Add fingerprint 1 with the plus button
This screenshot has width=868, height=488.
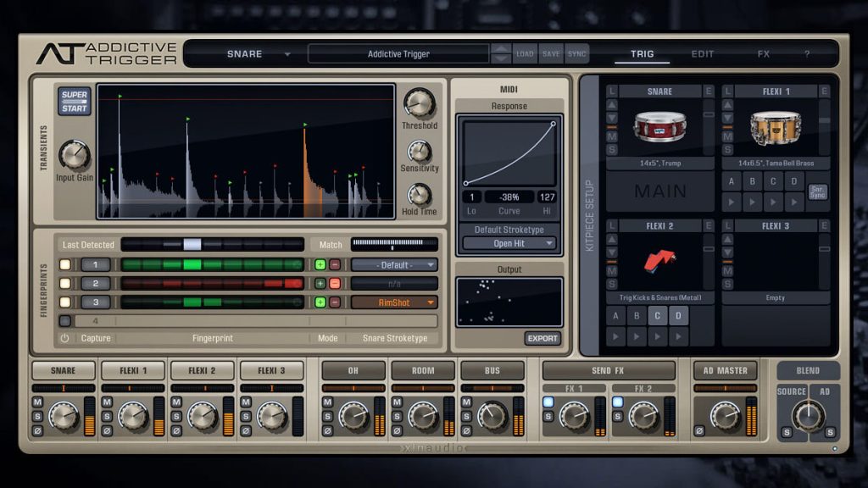point(320,265)
